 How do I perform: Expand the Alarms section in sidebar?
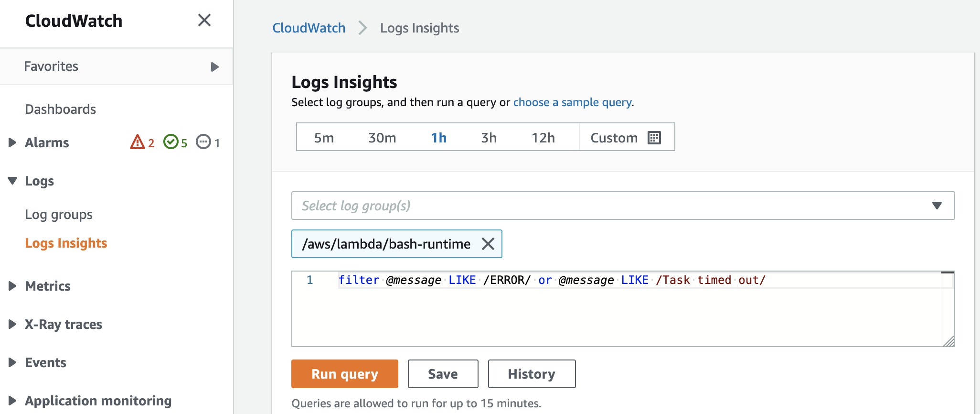(x=12, y=142)
